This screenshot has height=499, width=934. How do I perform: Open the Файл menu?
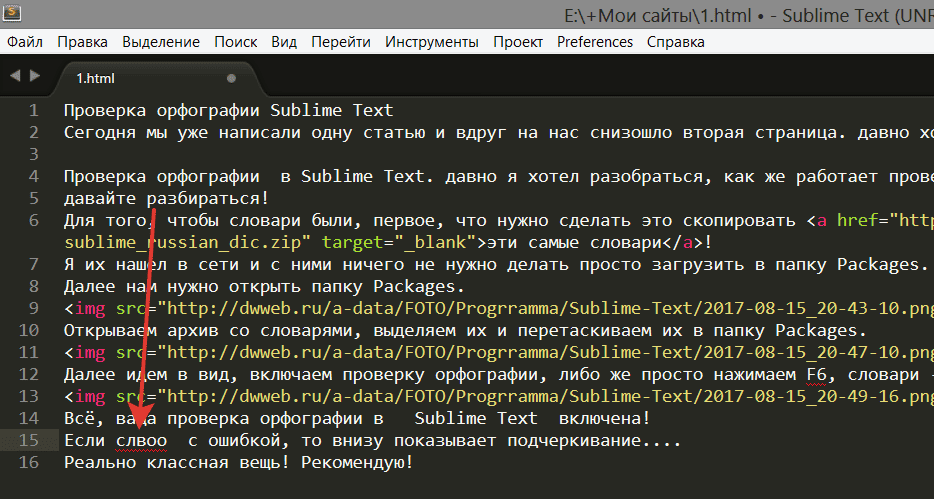click(24, 42)
